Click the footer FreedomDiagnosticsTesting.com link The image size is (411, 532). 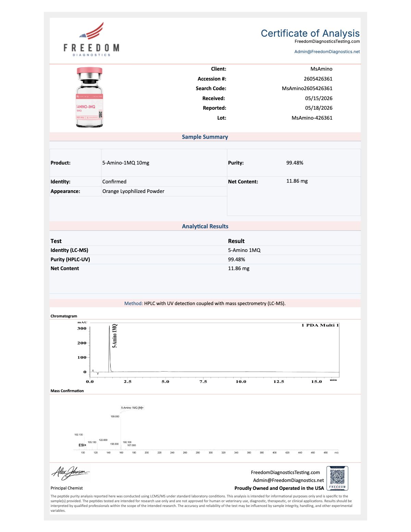tap(285, 472)
